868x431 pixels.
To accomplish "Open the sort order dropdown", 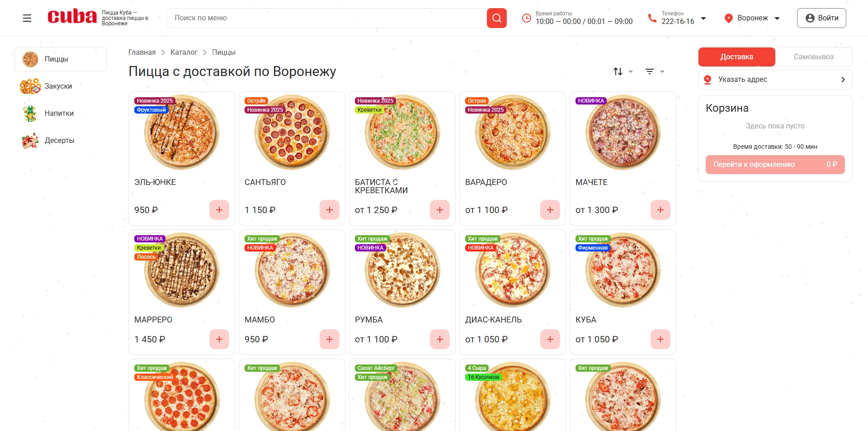I will [623, 71].
